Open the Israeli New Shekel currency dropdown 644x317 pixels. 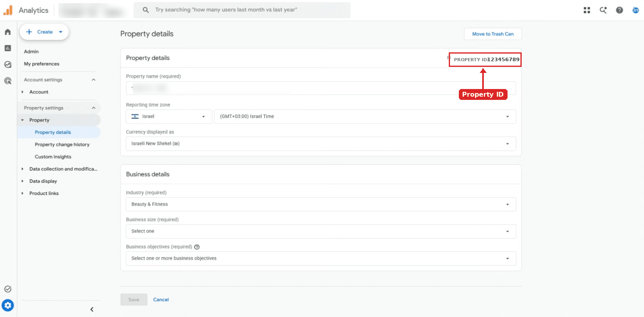point(321,144)
